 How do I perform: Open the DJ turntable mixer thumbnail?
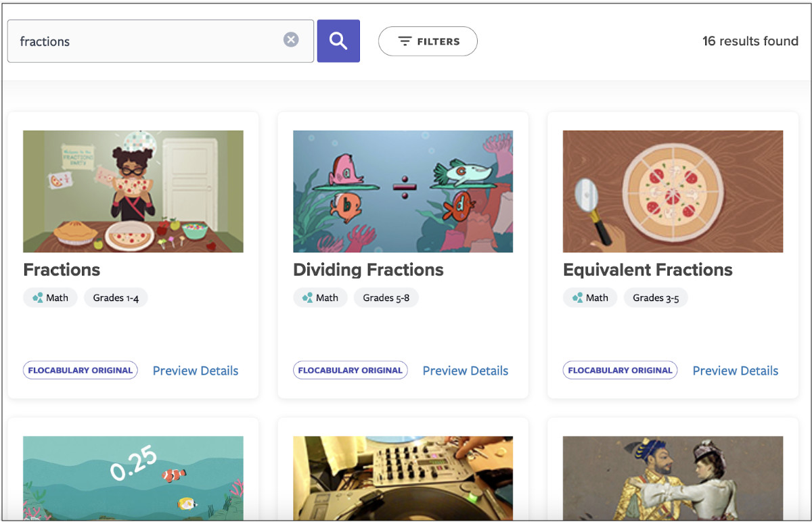(403, 477)
